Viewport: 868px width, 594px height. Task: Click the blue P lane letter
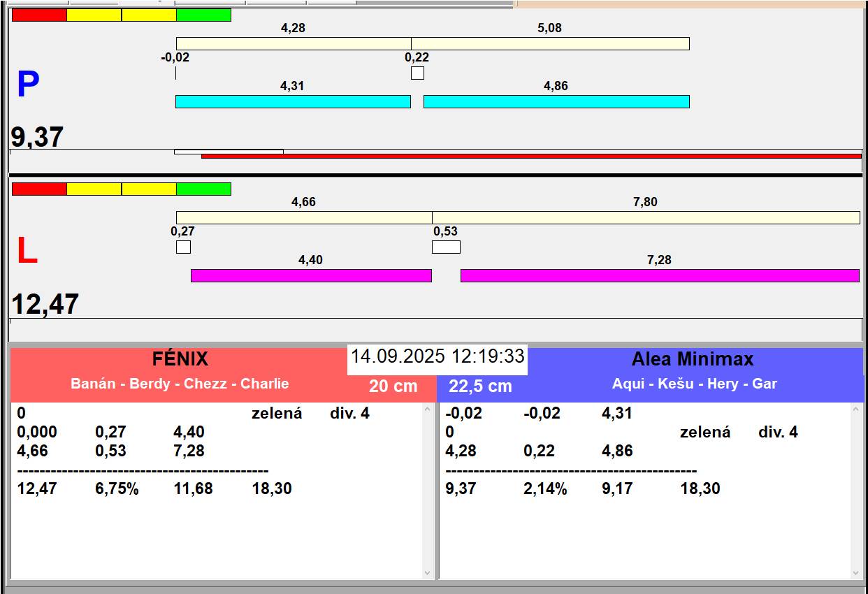[28, 85]
